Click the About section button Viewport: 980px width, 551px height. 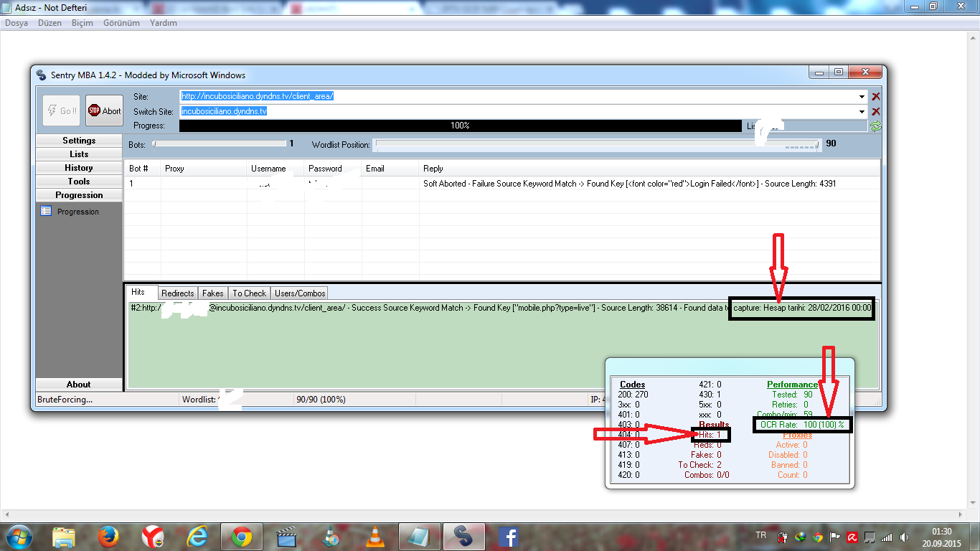pos(79,384)
